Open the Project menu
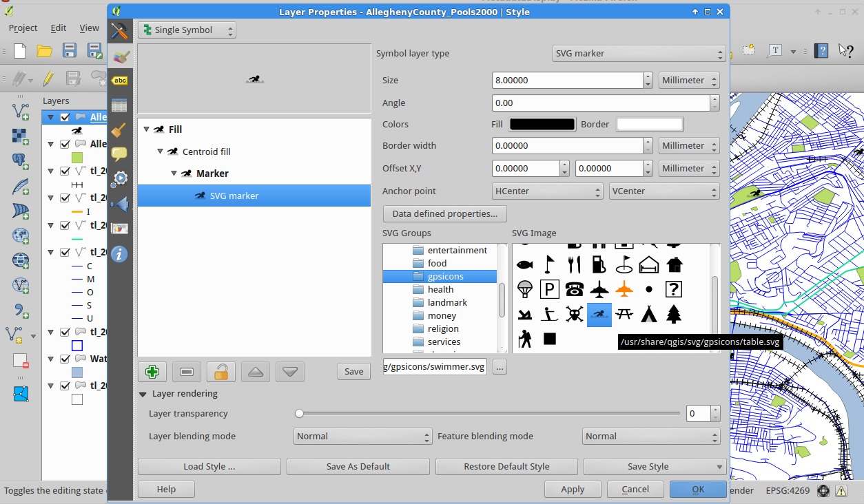Screen dimensions: 864x504 23,28
